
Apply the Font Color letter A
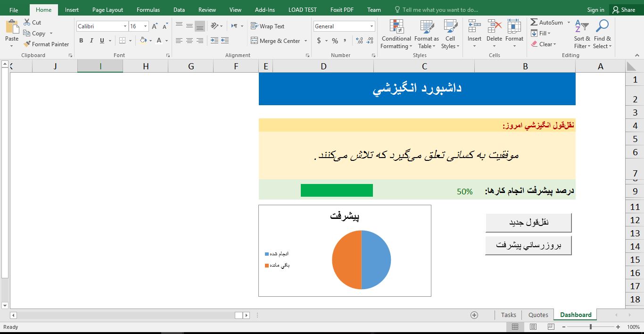[159, 41]
